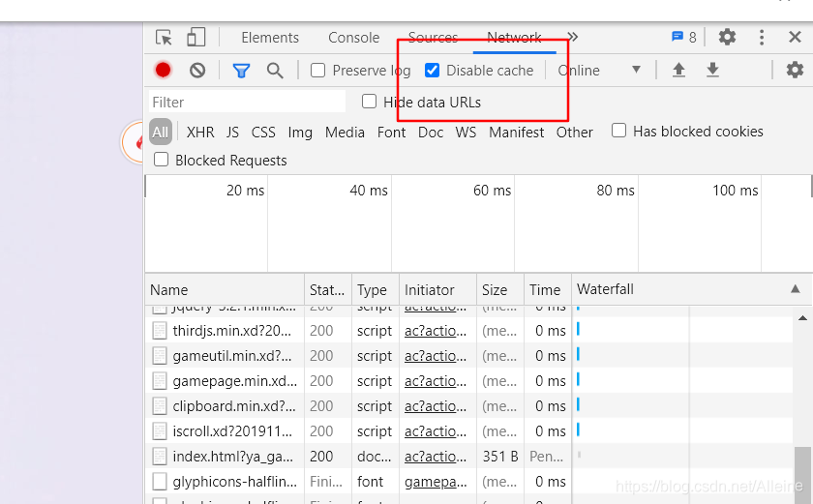Click 351 B size cell
The image size is (813, 504).
pos(500,457)
